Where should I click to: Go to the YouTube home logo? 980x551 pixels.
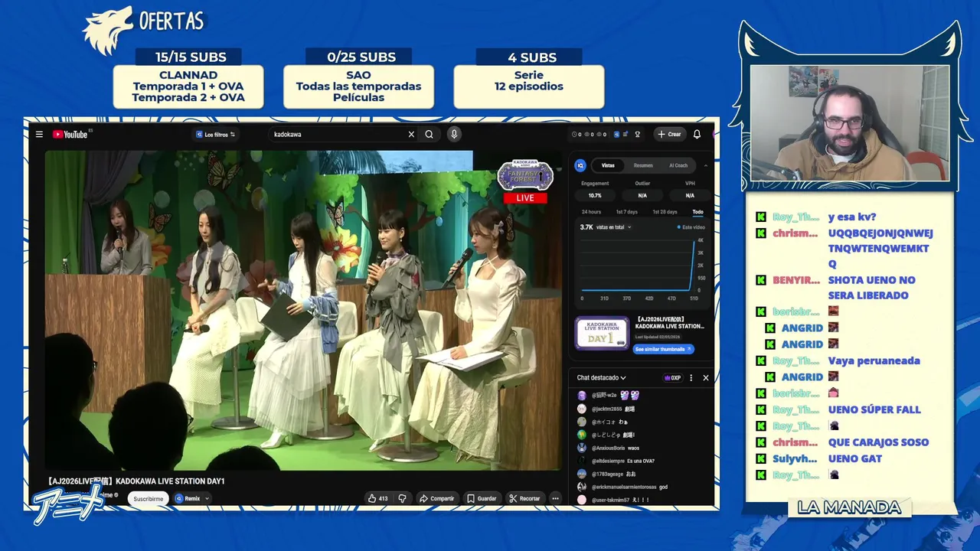(x=70, y=134)
